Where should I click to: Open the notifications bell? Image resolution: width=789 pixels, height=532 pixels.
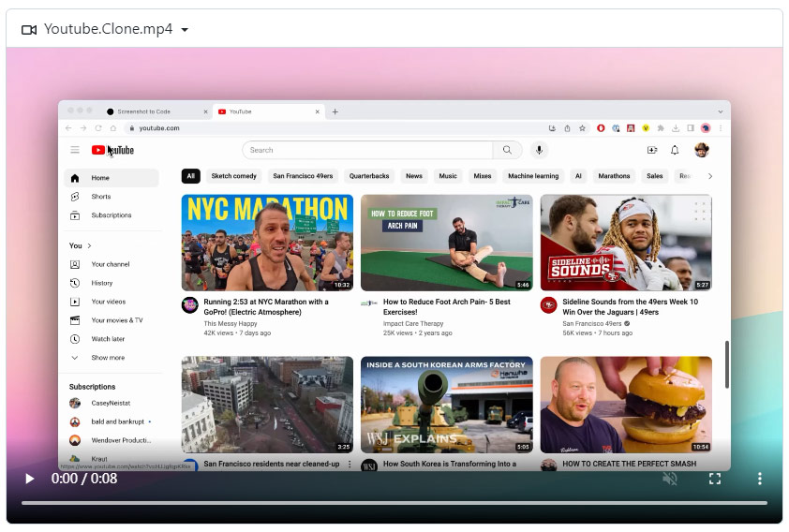point(675,150)
